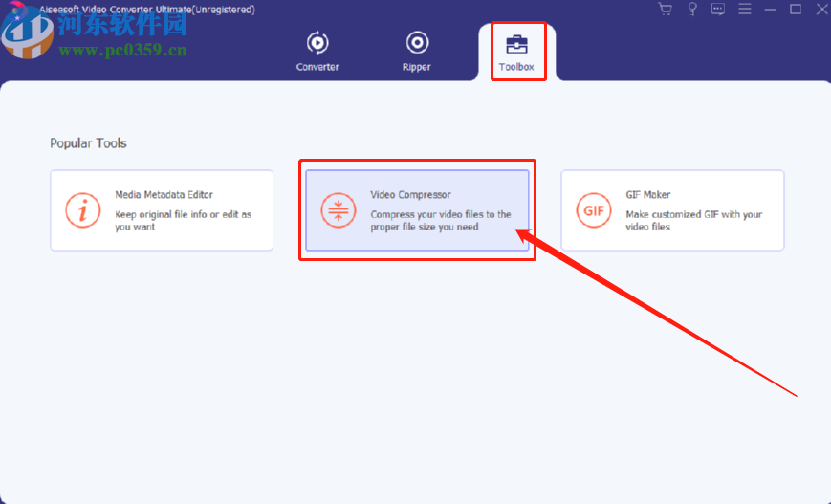Click the Popular Tools heading
831x504 pixels.
(88, 143)
